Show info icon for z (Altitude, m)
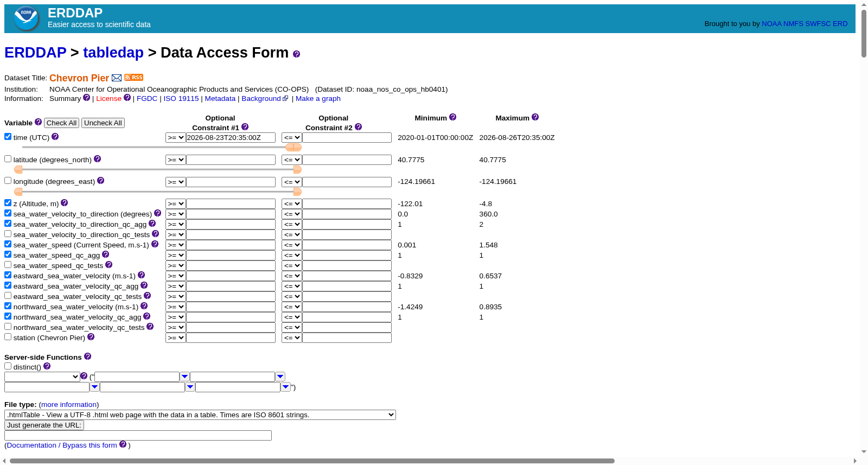 point(64,203)
